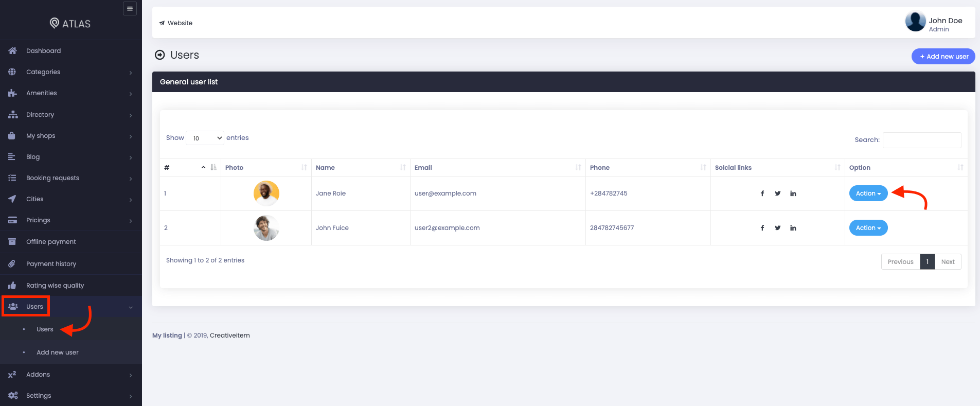The height and width of the screenshot is (406, 980).
Task: Click the Dashboard home icon
Action: click(x=12, y=50)
